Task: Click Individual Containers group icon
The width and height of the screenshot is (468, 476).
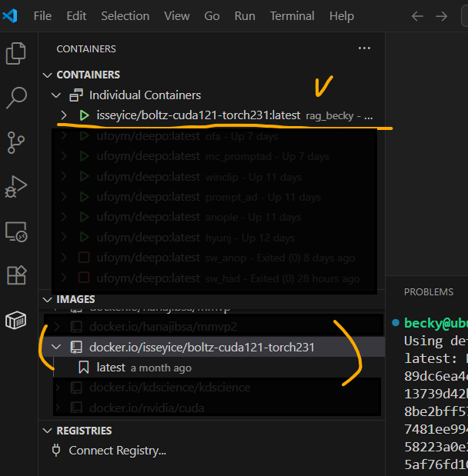Action: pos(76,95)
